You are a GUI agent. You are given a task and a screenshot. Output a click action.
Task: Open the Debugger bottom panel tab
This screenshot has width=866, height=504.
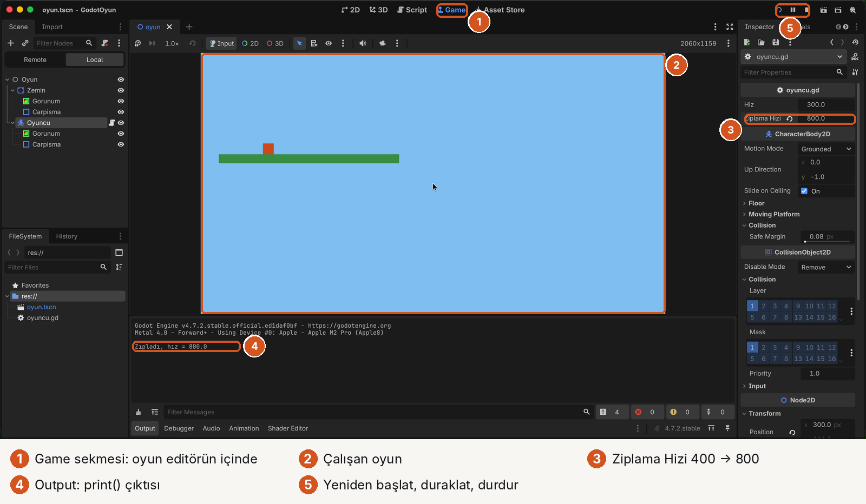[179, 428]
